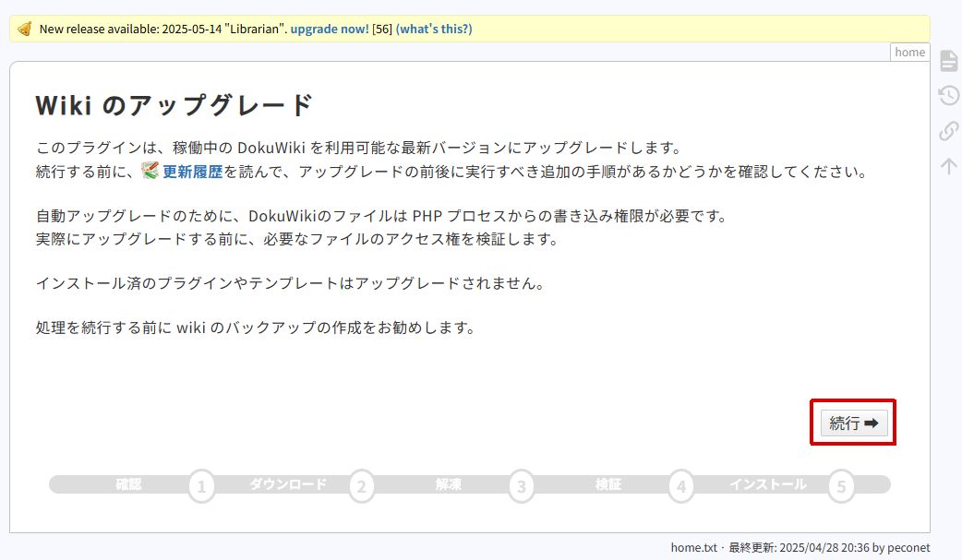Click the show page document icon

948,61
